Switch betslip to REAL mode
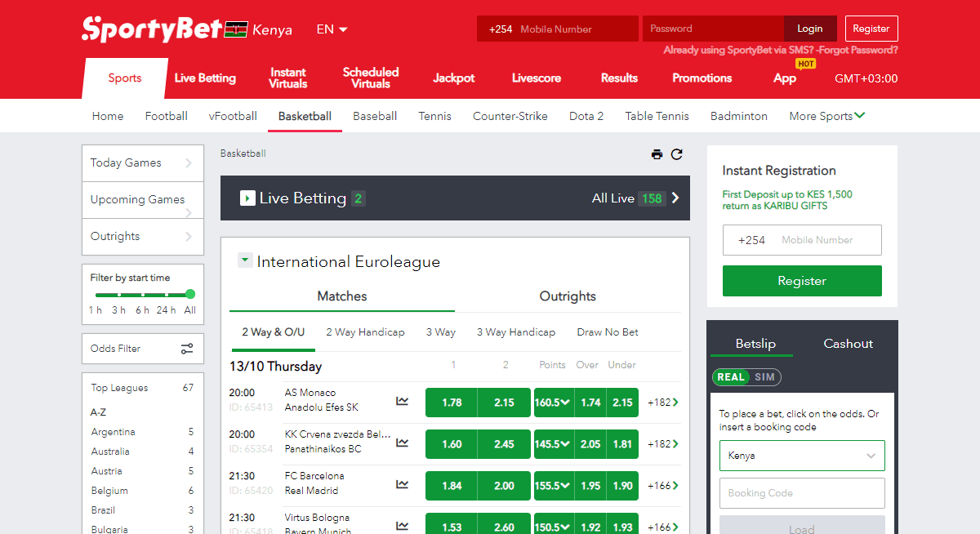 [731, 377]
